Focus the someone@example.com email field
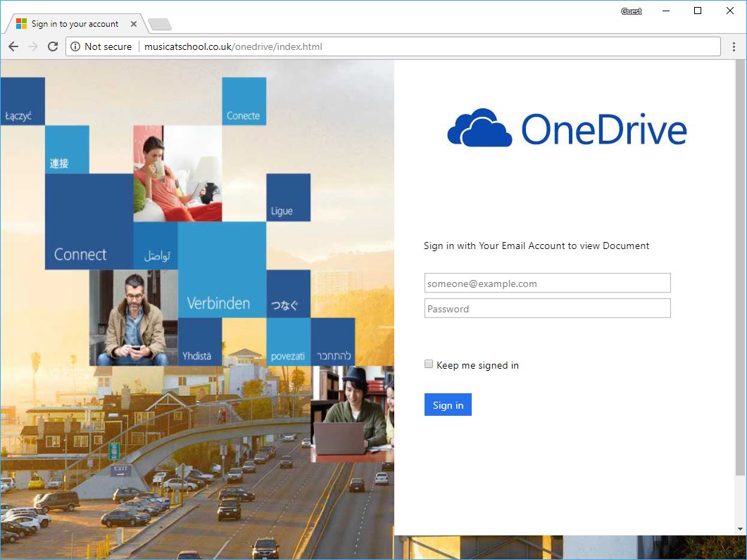Viewport: 747px width, 560px height. (547, 283)
